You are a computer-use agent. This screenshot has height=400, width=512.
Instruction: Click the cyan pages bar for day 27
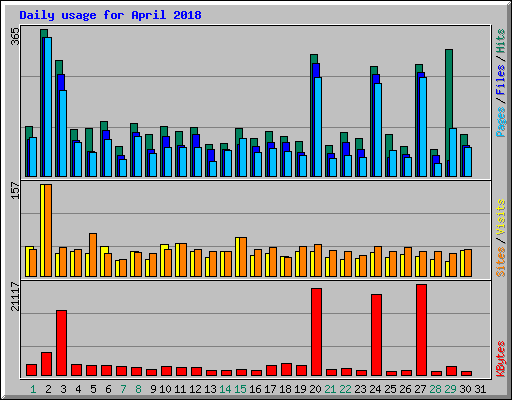423,127
